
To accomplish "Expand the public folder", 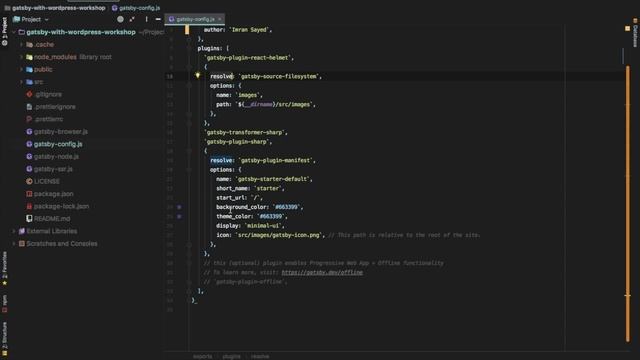I will tap(21, 69).
